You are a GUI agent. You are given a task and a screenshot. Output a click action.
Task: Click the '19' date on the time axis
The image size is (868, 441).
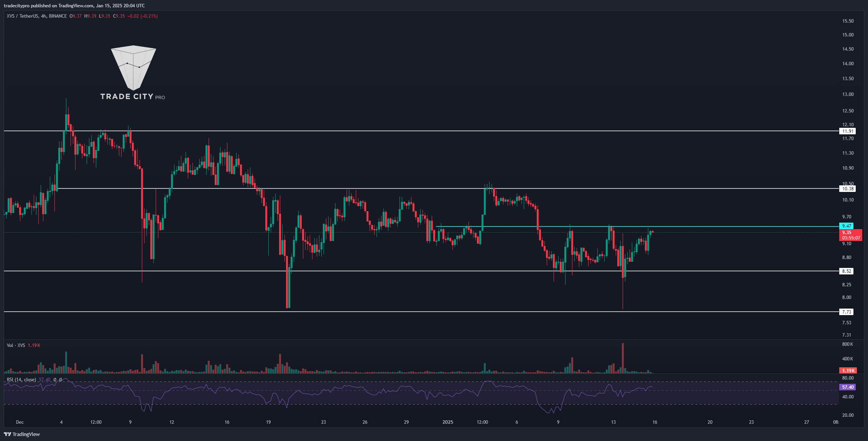click(268, 422)
